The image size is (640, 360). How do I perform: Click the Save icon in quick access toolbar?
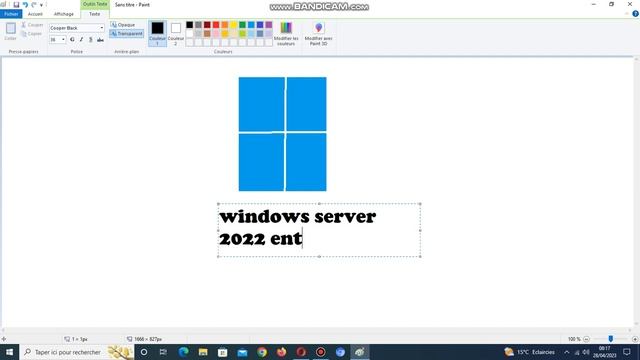(16, 5)
